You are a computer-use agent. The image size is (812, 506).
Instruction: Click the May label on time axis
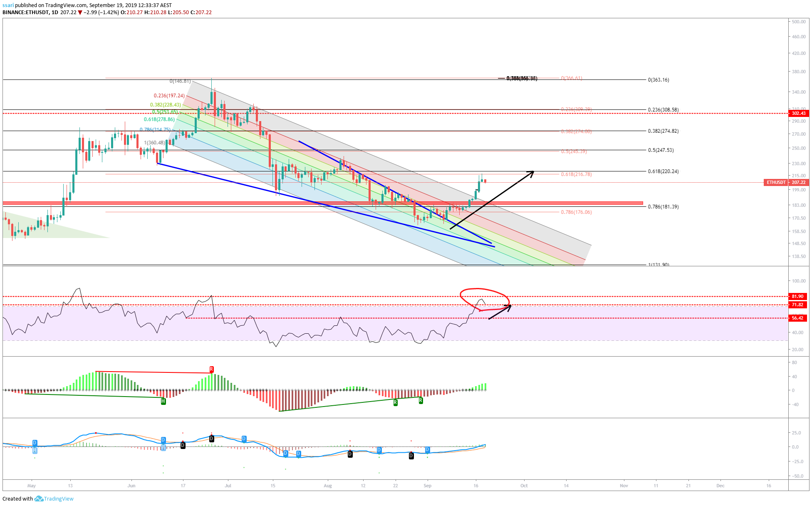tap(32, 486)
